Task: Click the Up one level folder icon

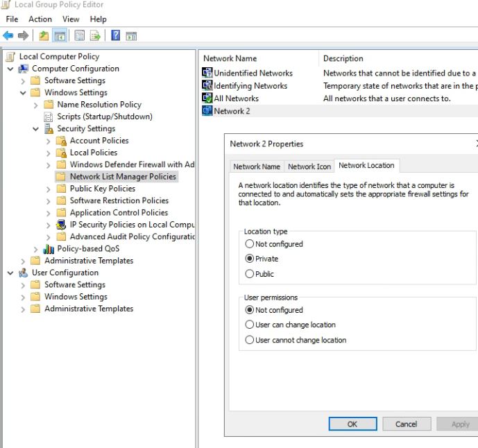Action: pyautogui.click(x=44, y=35)
